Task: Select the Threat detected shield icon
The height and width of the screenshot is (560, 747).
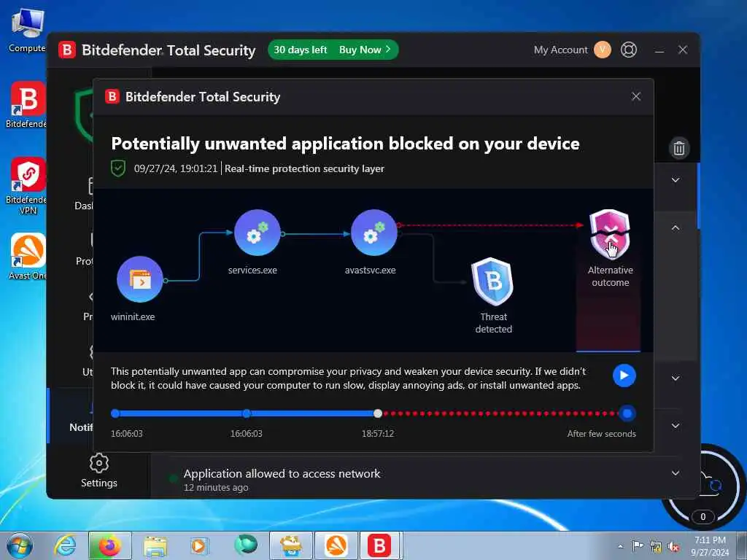Action: coord(492,281)
